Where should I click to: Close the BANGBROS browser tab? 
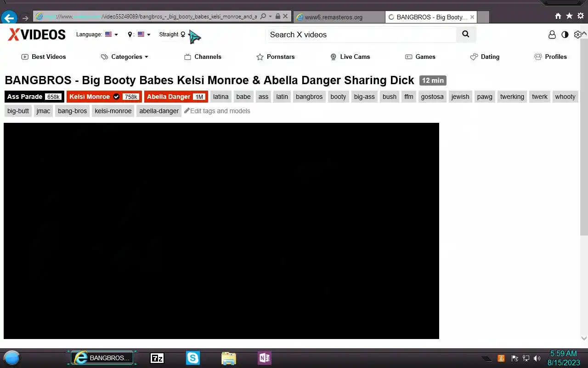coord(472,17)
